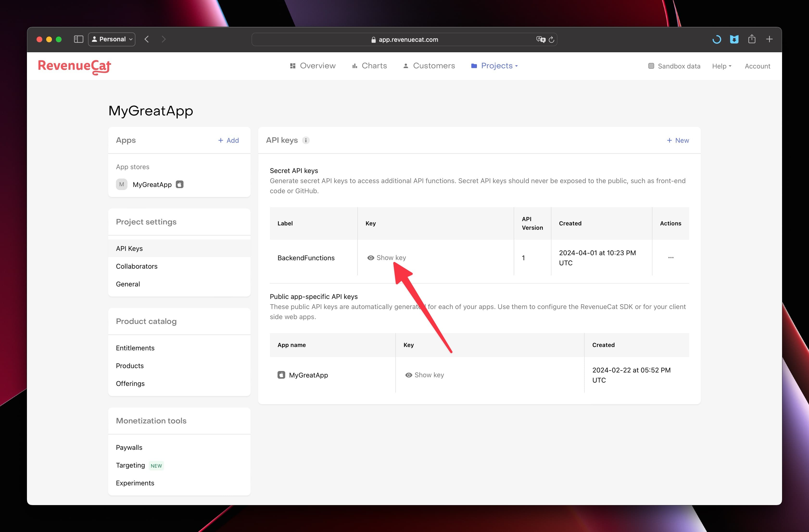Enable the Sandbox data checkbox
Viewport: 809px width, 532px height.
[651, 66]
